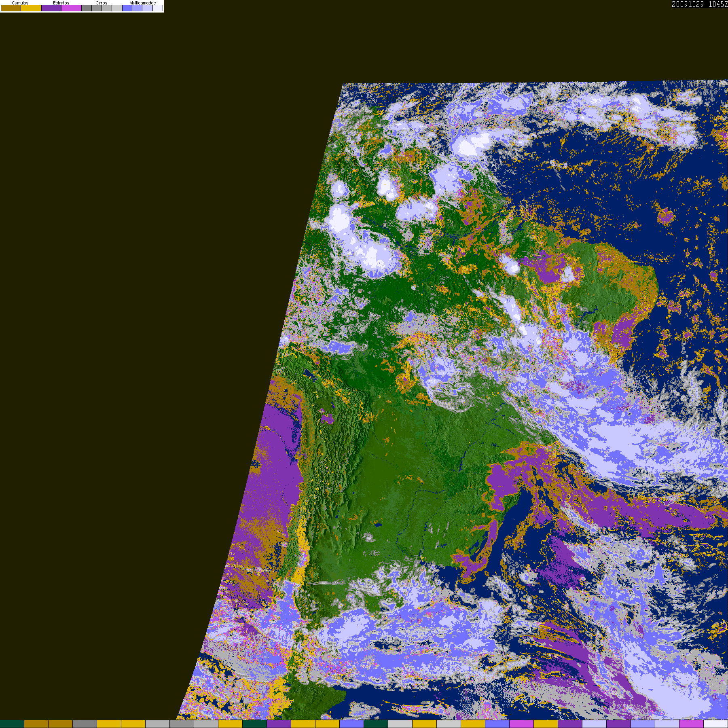
Task: Pick the darkest gray Cirros legend swatch
Action: tap(87, 8)
